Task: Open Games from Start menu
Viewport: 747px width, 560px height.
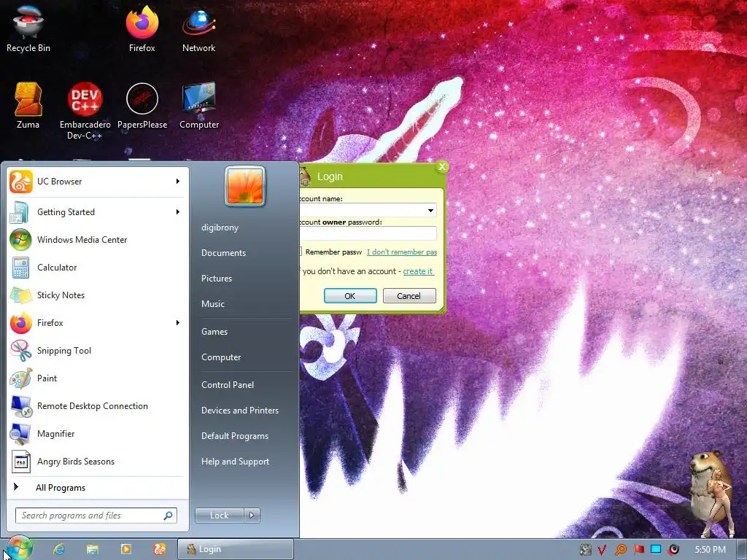Action: (x=214, y=332)
